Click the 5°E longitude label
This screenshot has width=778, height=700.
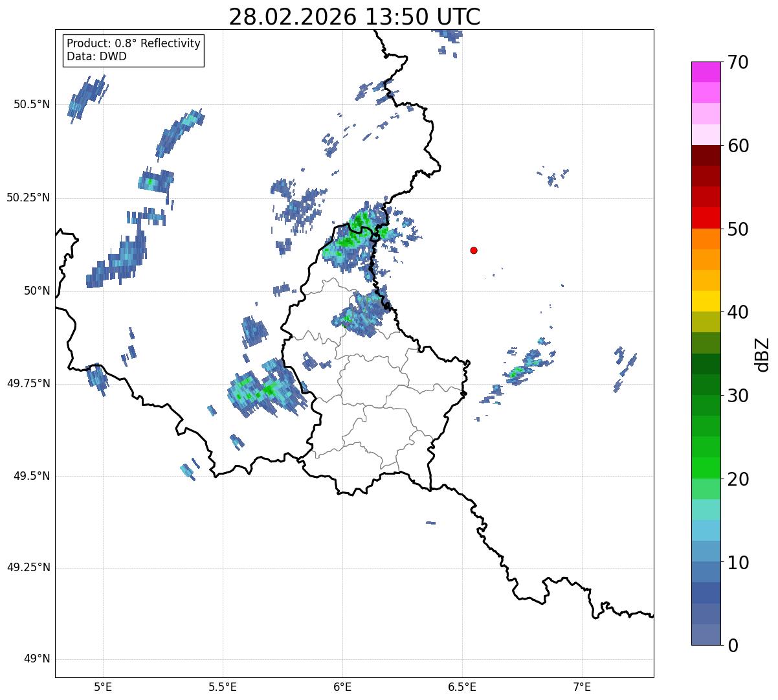click(x=103, y=688)
